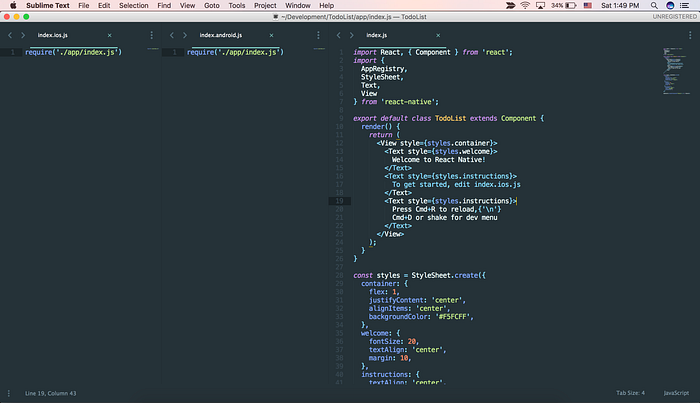The height and width of the screenshot is (403, 700).
Task: Close the index.ios.js tab
Action: 109,35
